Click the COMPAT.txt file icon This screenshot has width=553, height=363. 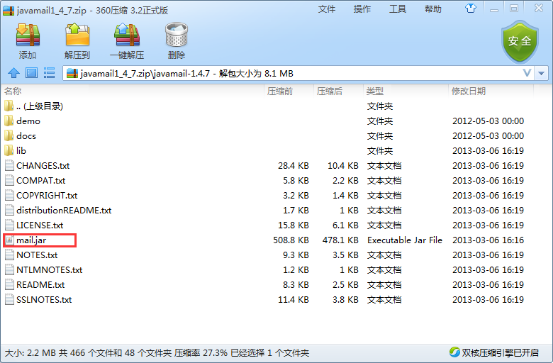(x=10, y=180)
